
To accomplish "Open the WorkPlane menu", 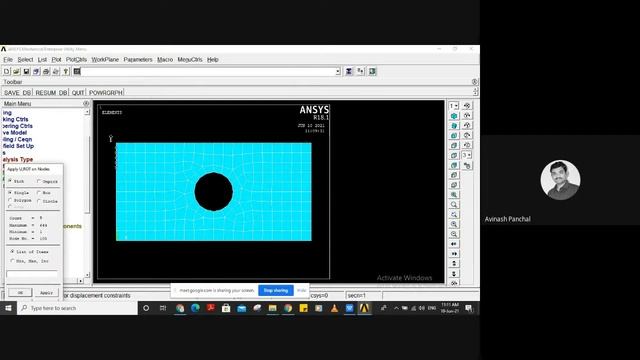I will 105,60.
